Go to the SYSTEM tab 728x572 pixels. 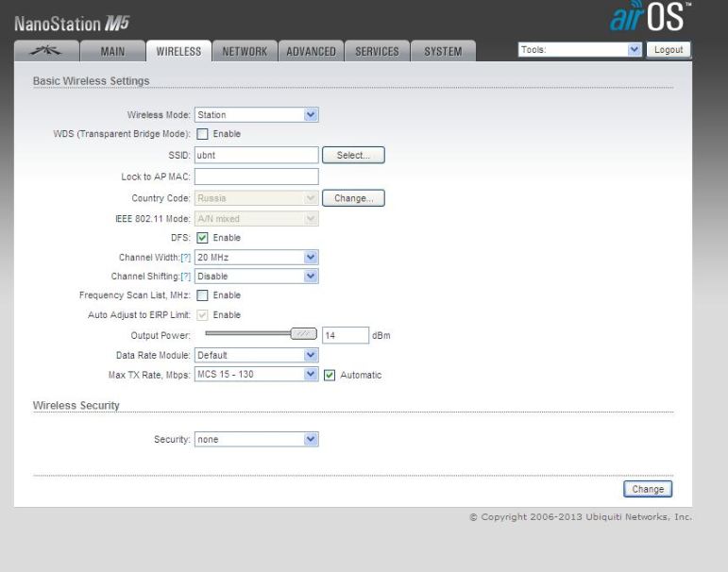tap(442, 51)
